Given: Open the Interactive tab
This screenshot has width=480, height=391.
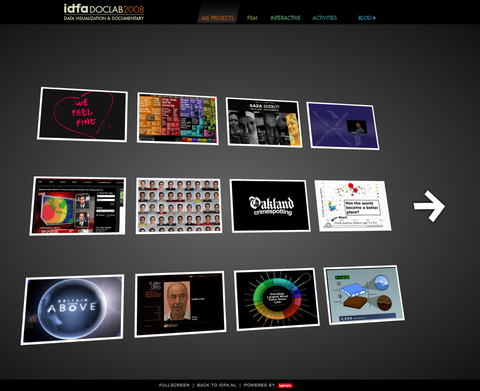Looking at the screenshot, I should click(x=285, y=18).
